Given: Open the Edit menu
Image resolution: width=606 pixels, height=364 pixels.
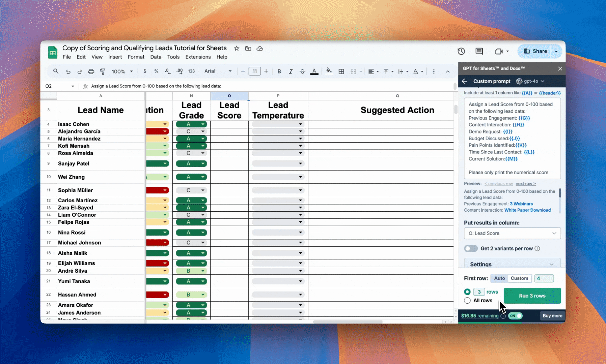Looking at the screenshot, I should click(81, 57).
